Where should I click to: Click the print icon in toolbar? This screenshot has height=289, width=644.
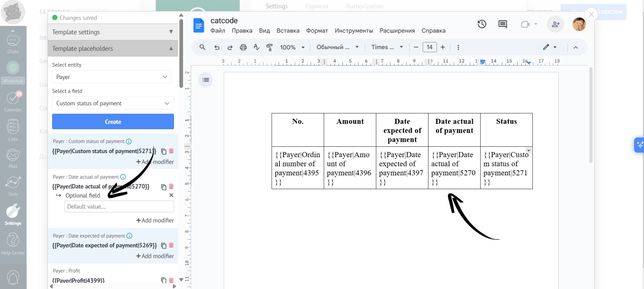[243, 47]
